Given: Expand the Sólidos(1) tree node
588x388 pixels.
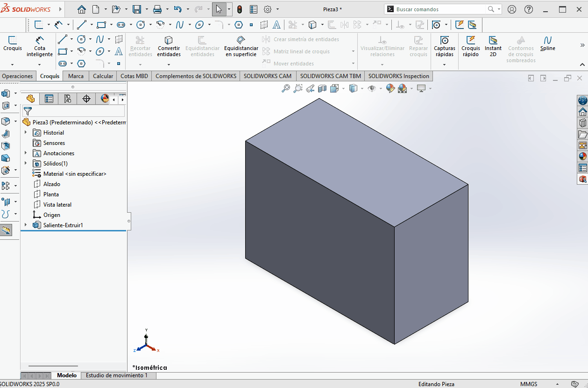Looking at the screenshot, I should (x=26, y=163).
